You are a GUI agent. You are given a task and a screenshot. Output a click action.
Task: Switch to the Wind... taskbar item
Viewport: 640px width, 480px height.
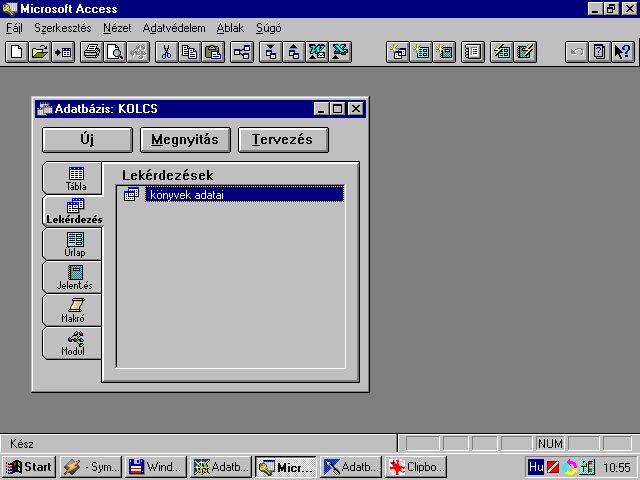pos(156,467)
